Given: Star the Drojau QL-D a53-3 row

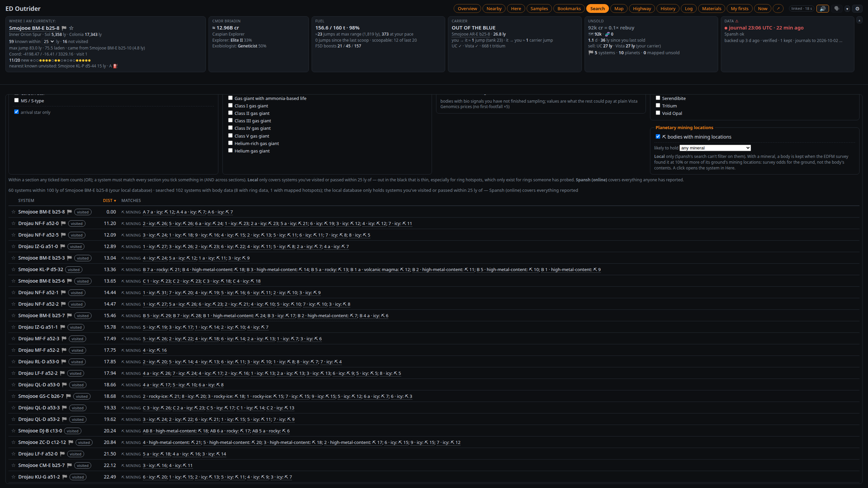Looking at the screenshot, I should coord(14,408).
